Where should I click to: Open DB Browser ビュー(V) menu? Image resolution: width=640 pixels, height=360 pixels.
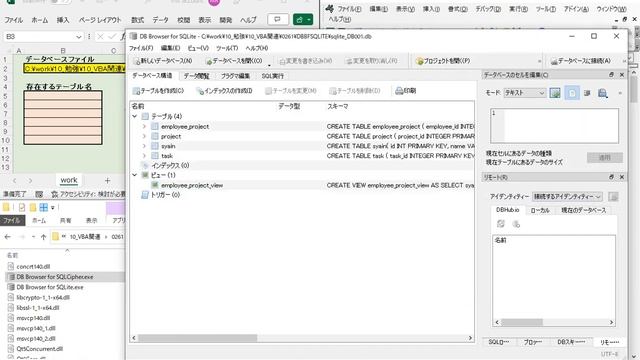point(198,48)
